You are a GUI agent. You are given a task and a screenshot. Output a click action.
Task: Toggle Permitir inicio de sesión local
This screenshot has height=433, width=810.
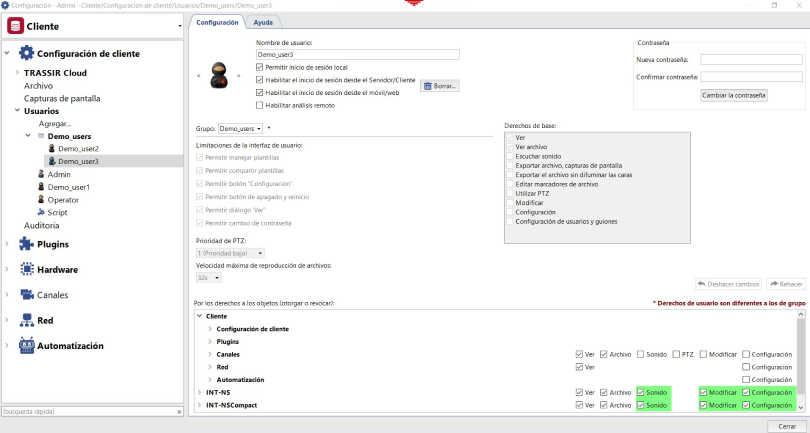tap(260, 67)
